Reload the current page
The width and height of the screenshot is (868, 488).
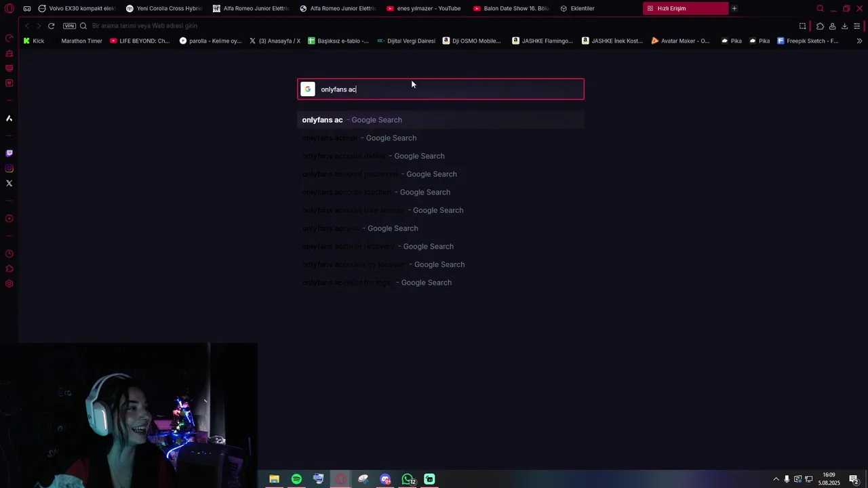click(51, 26)
